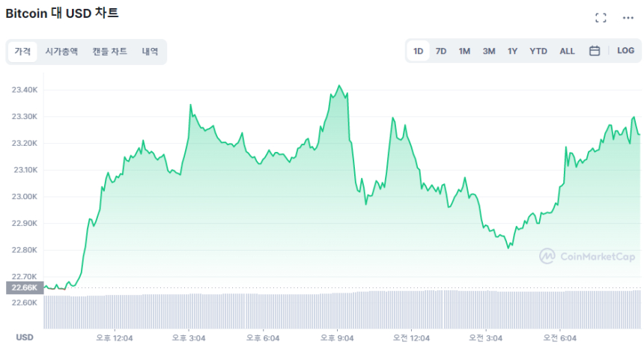The width and height of the screenshot is (644, 345).
Task: Select the YTD time range
Action: pyautogui.click(x=538, y=52)
